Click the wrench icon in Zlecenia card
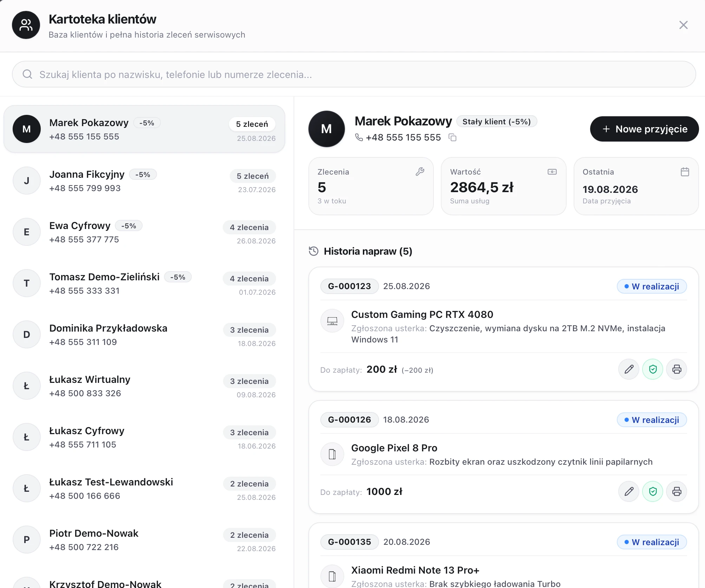 [x=420, y=172]
